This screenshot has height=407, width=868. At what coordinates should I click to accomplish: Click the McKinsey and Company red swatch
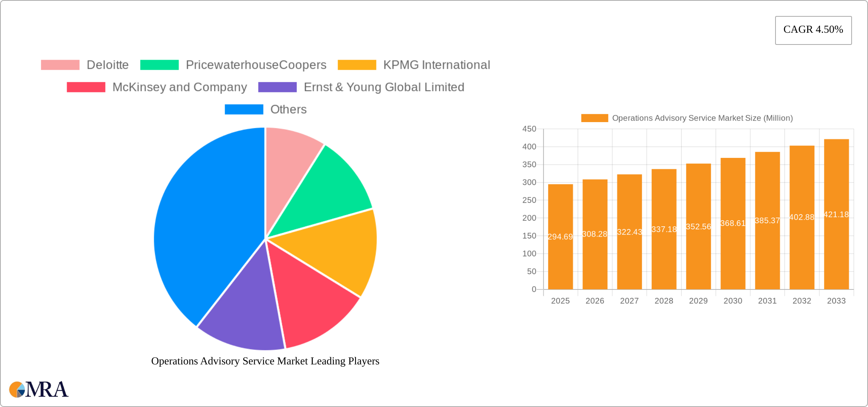(x=86, y=87)
